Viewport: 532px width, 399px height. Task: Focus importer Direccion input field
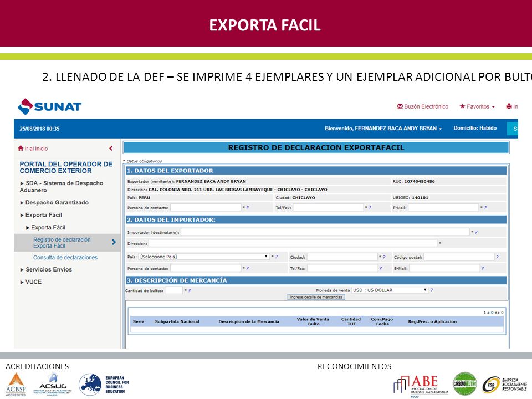point(293,243)
